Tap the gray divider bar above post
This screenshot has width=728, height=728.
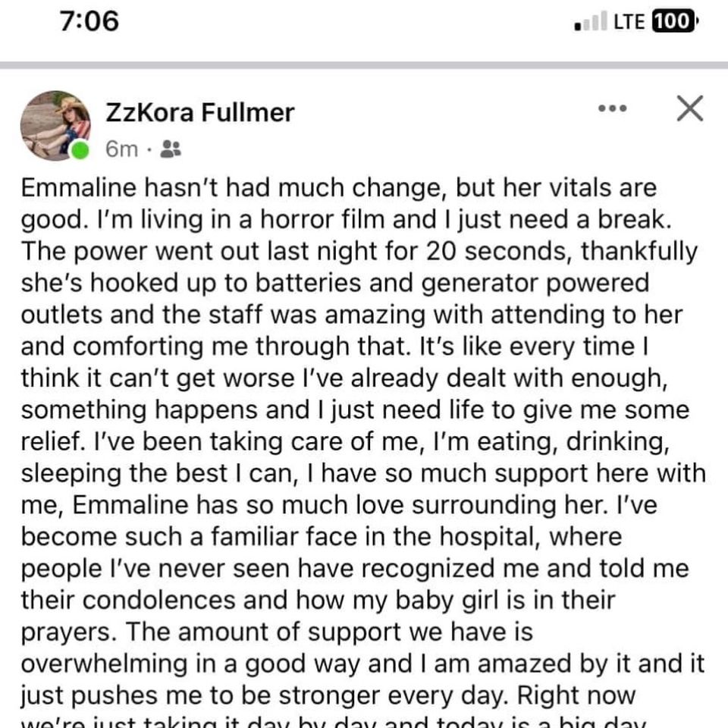[364, 65]
